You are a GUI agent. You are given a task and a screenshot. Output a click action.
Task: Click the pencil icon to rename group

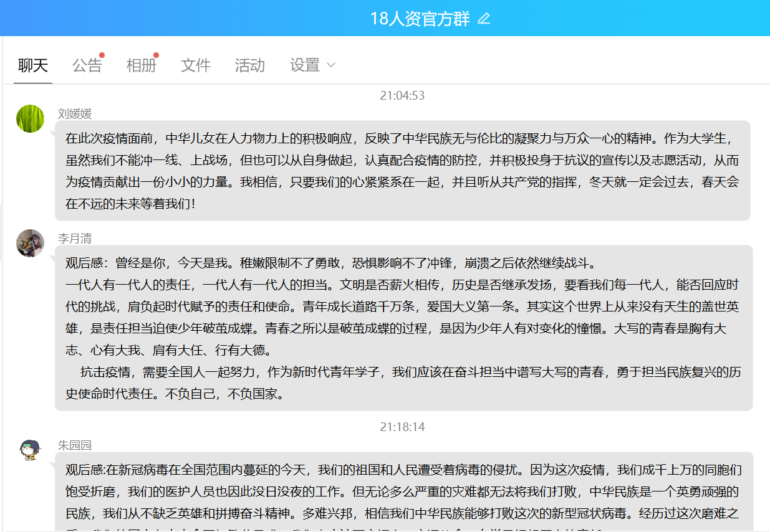point(484,19)
